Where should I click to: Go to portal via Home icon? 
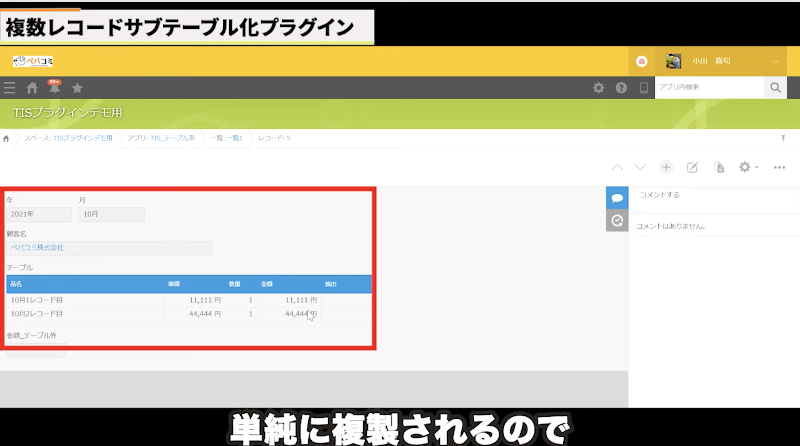pos(32,88)
